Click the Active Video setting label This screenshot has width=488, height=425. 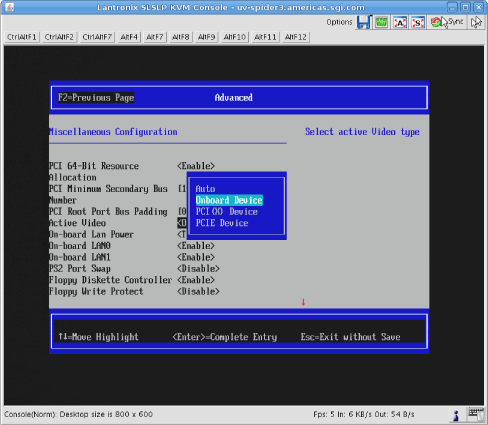77,223
